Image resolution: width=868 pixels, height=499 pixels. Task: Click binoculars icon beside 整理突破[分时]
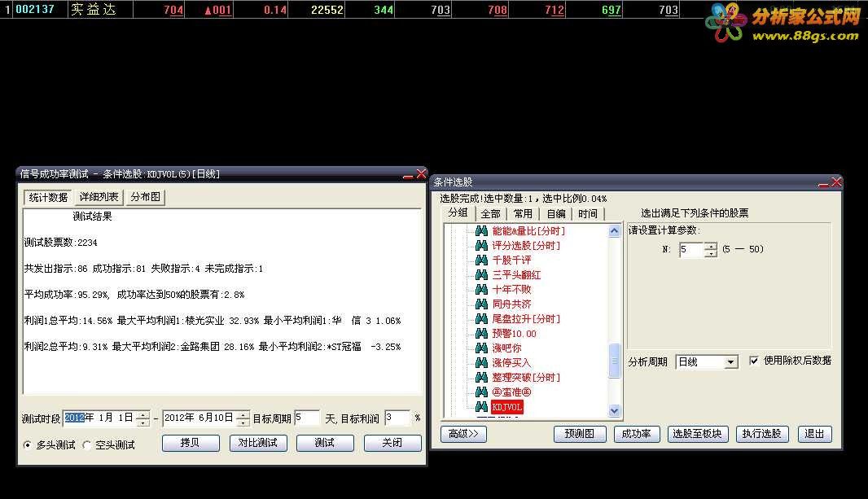pyautogui.click(x=481, y=377)
